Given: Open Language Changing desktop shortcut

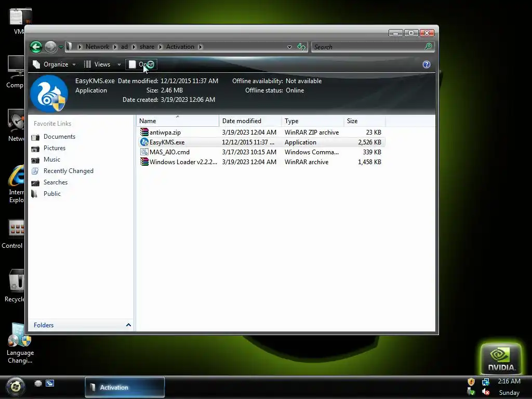Looking at the screenshot, I should tap(20, 343).
